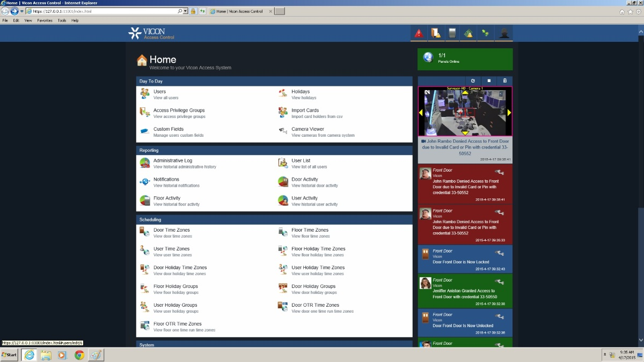Open the Users link

(159, 92)
